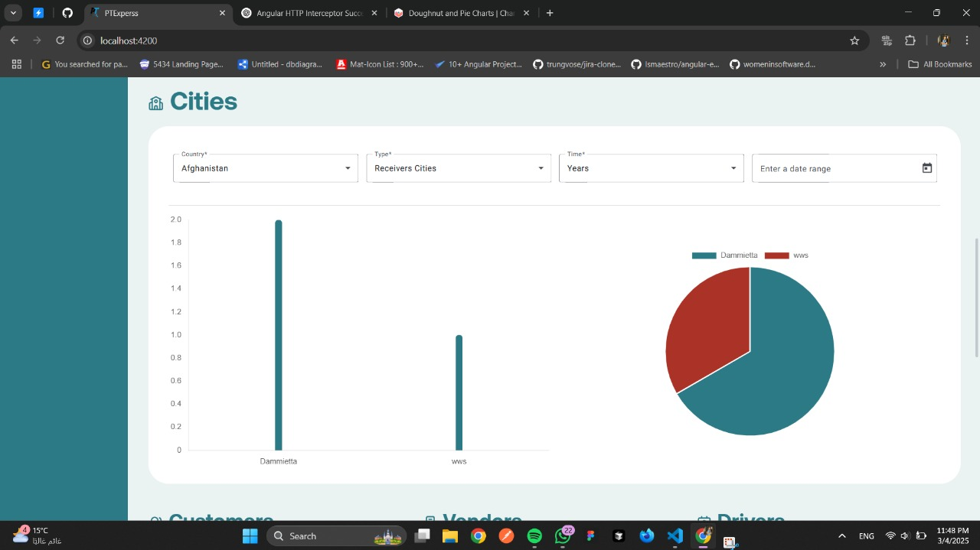Open Figma from the taskbar

(590, 536)
